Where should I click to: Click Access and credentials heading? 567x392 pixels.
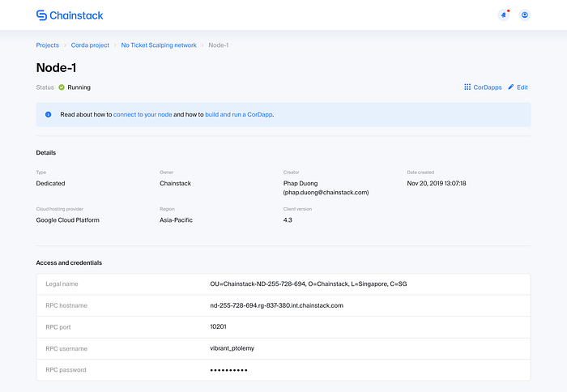[69, 262]
